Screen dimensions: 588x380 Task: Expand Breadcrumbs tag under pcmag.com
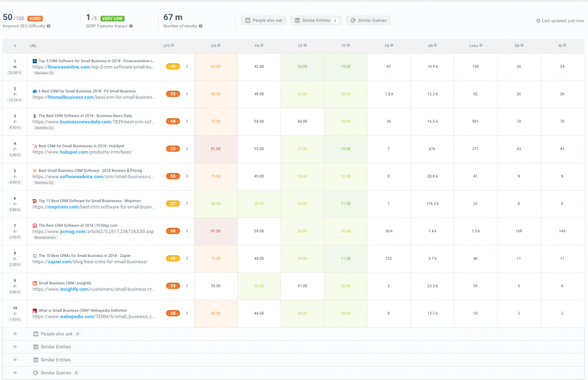pos(45,237)
